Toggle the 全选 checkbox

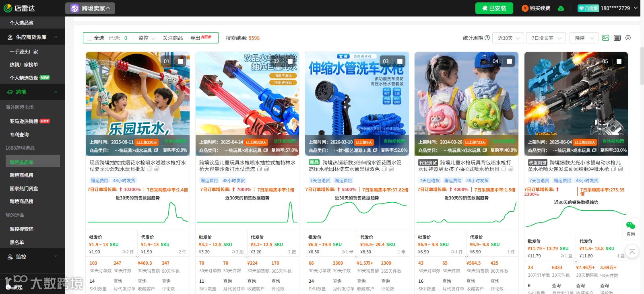[x=90, y=38]
